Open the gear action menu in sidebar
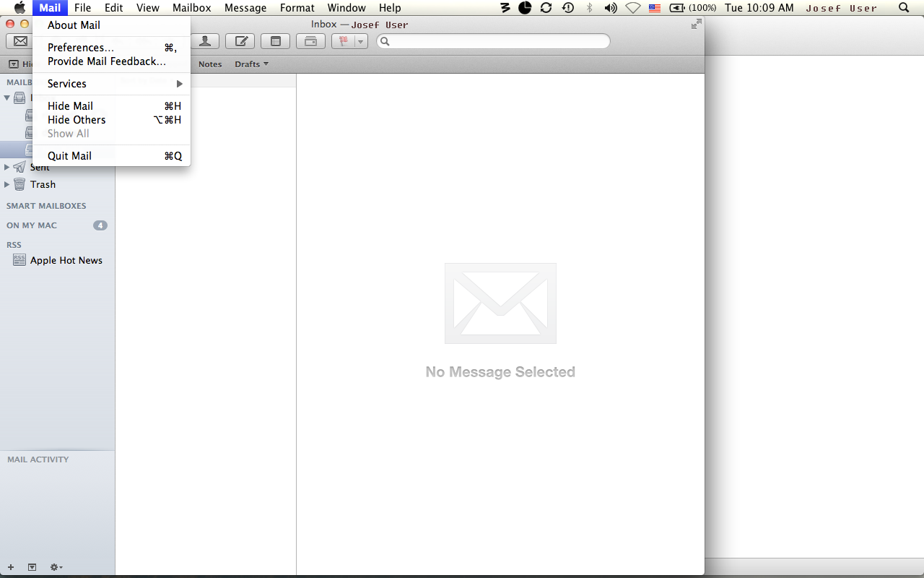Viewport: 924px width, 578px height. pos(56,567)
